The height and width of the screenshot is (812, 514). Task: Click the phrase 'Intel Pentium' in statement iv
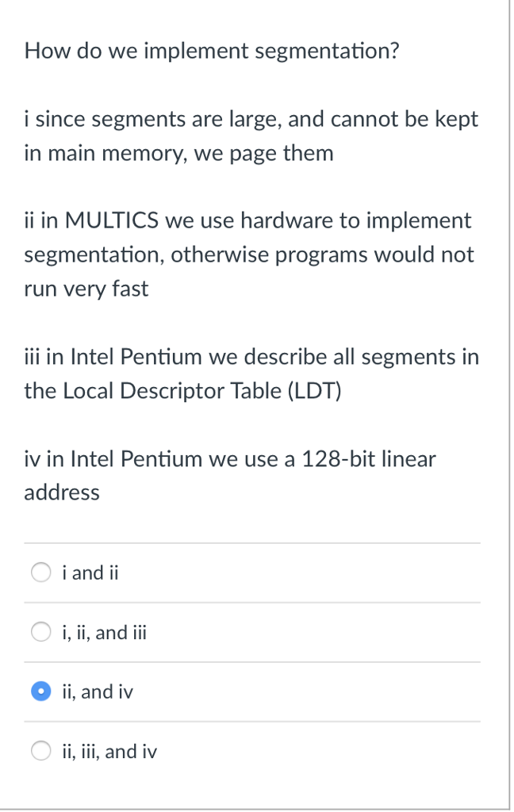[133, 458]
